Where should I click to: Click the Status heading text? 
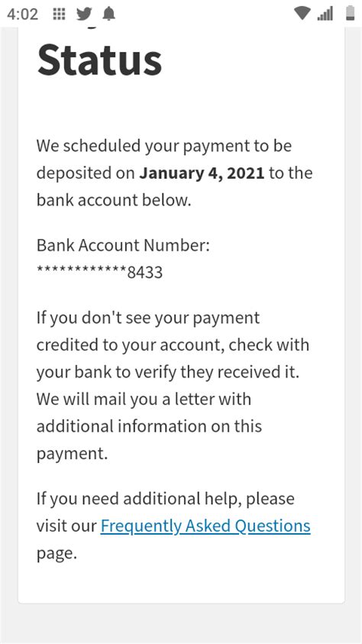pos(99,60)
